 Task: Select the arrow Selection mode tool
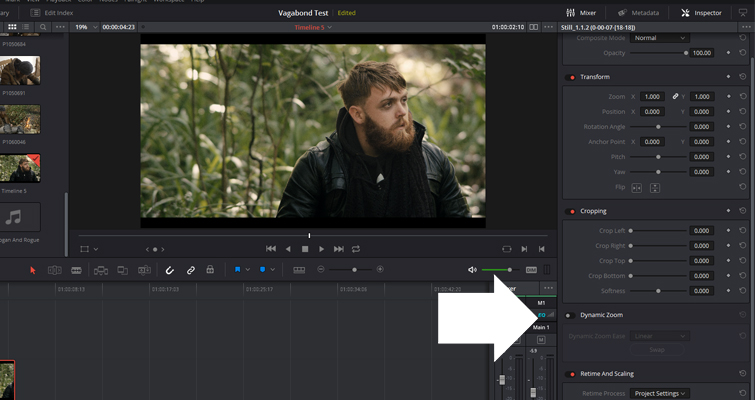point(32,270)
